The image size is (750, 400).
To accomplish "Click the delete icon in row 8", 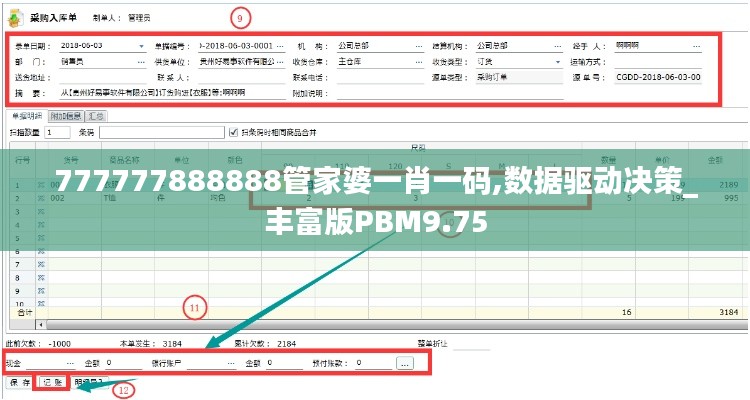I will (41, 278).
